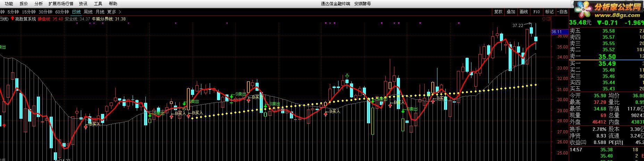Viewport: 644px width, 161px height.
Task: Open the 画线 drawing tools
Action: tap(524, 12)
